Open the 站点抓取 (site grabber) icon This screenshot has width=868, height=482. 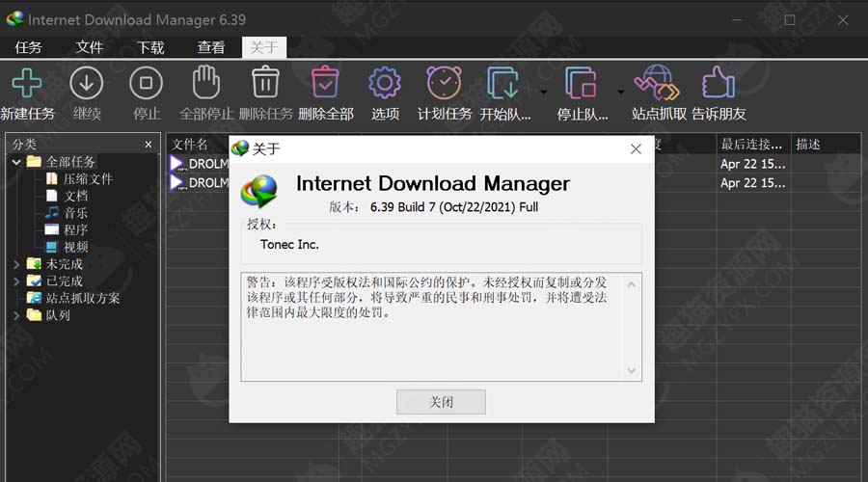click(657, 83)
